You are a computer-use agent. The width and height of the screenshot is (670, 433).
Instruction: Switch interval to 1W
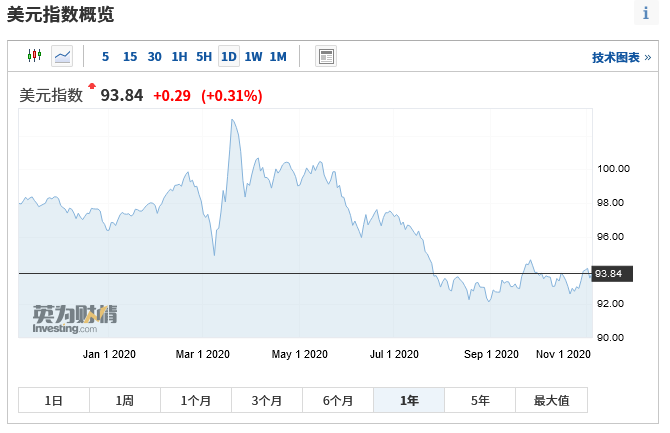pyautogui.click(x=253, y=56)
